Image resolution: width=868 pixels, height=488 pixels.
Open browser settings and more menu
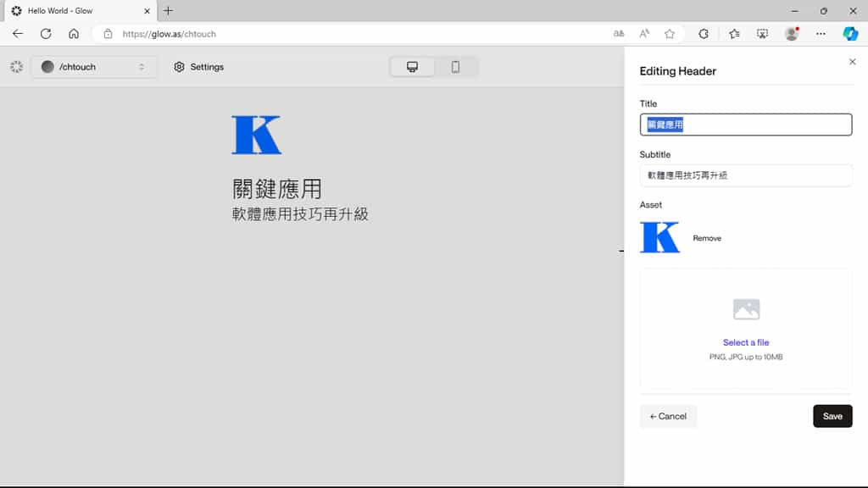point(821,34)
